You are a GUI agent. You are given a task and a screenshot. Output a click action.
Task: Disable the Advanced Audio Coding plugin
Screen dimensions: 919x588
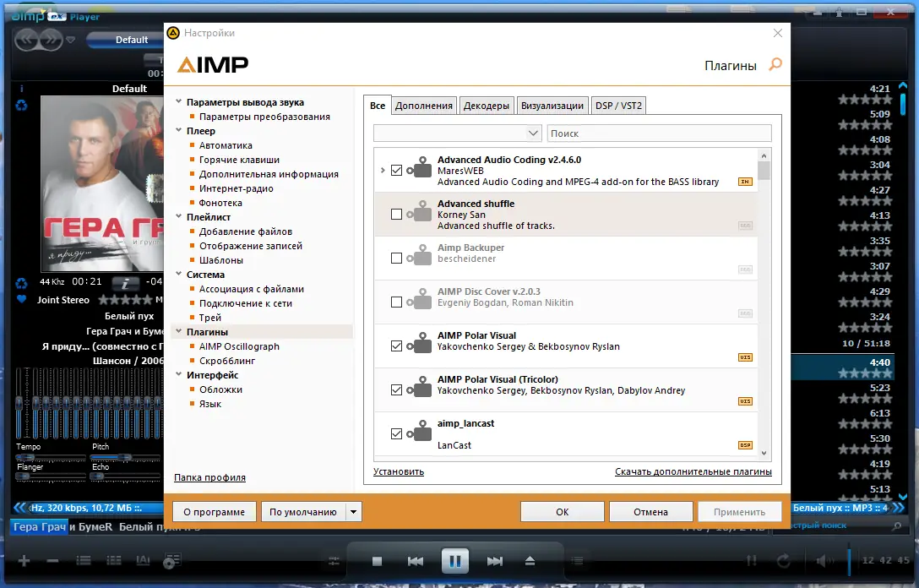(x=396, y=170)
